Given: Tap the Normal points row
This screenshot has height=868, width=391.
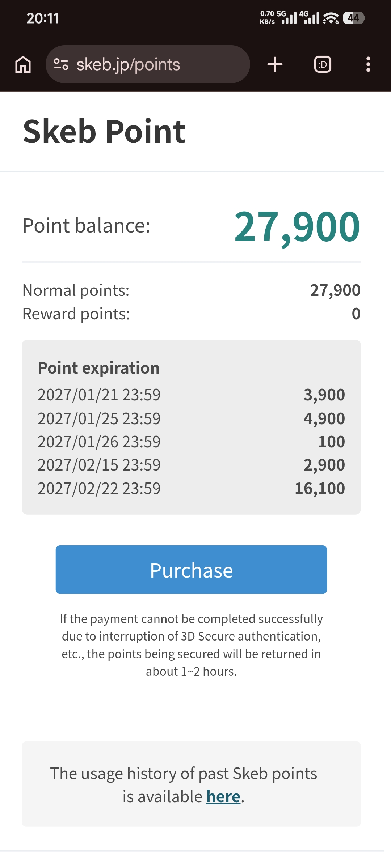Looking at the screenshot, I should coord(191,290).
